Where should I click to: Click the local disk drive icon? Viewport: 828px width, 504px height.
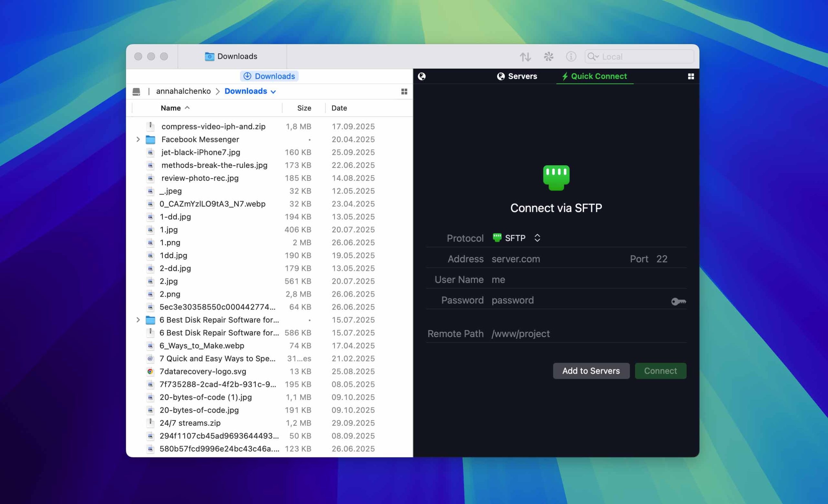click(136, 92)
